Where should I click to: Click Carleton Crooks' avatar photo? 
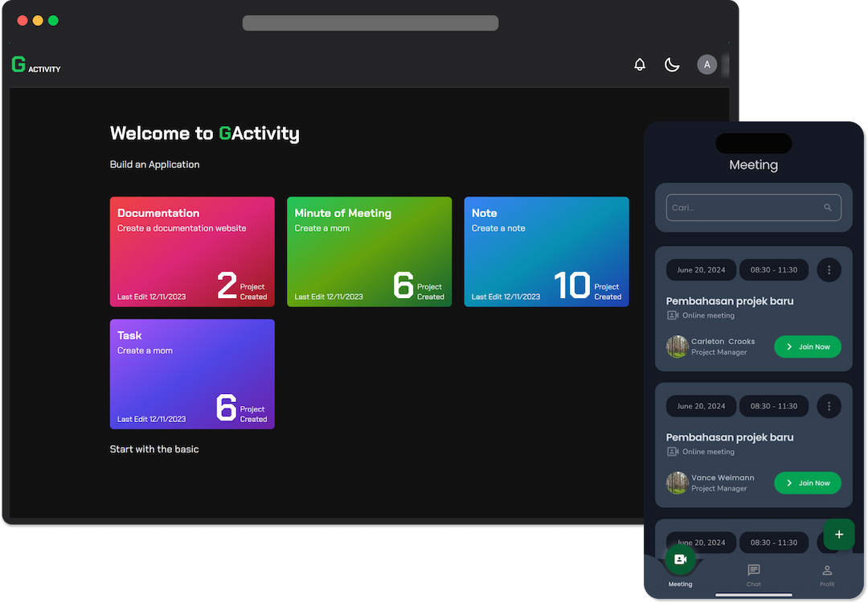point(677,347)
